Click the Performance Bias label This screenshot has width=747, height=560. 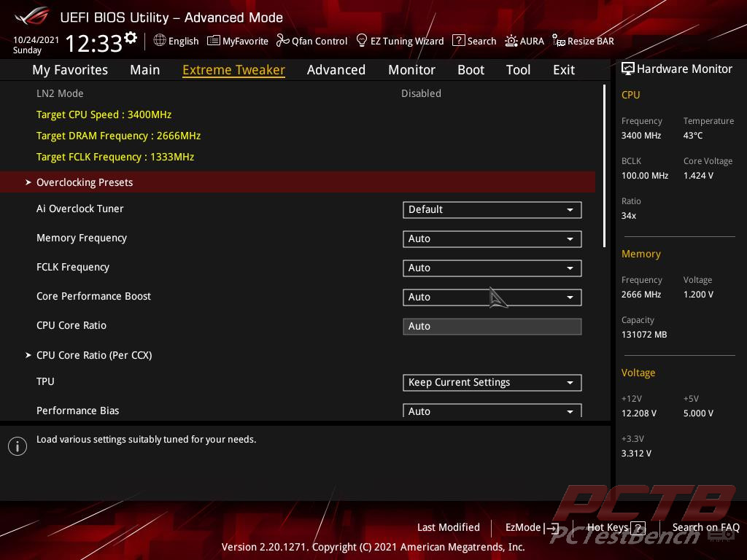pyautogui.click(x=77, y=411)
